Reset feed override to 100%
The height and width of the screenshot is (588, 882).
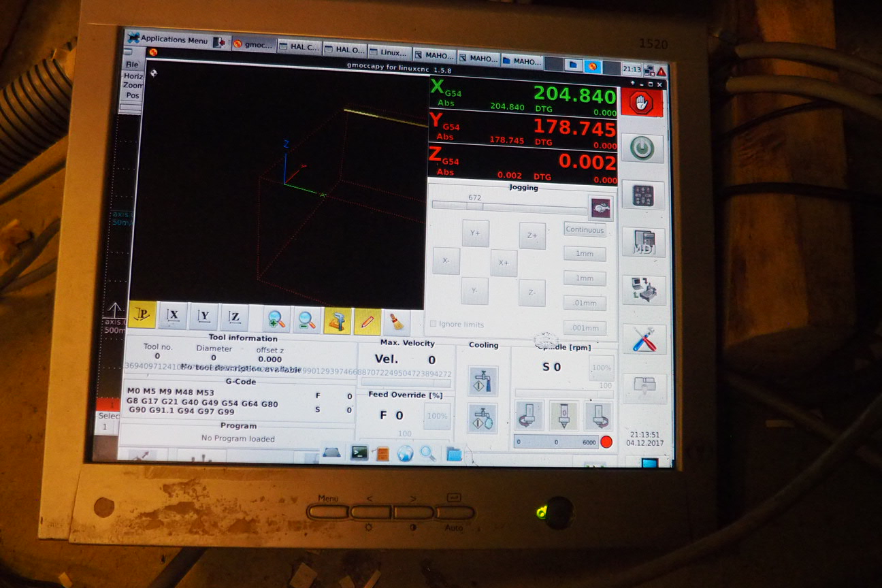437,416
